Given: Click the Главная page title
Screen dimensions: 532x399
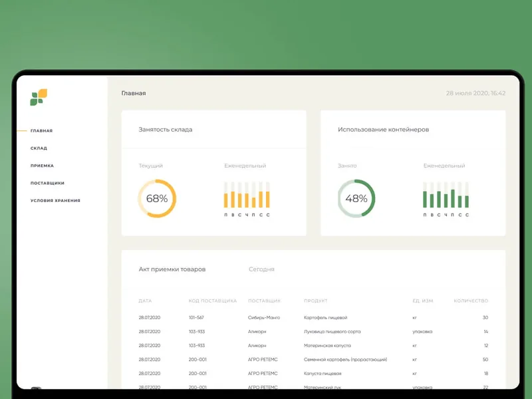Looking at the screenshot, I should (134, 93).
